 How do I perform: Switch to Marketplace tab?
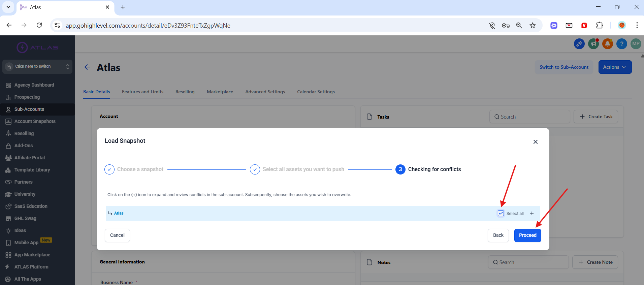coord(220,92)
